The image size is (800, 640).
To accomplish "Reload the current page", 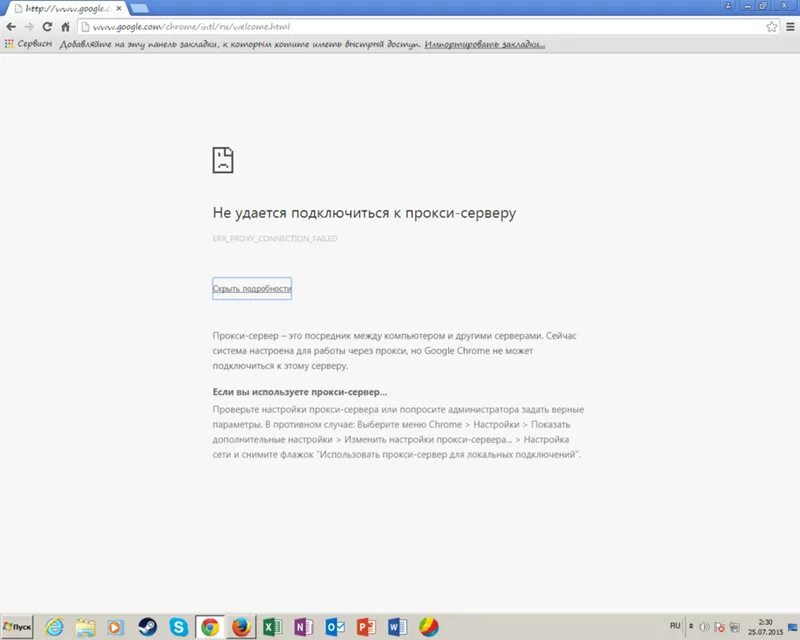I will coord(47,27).
